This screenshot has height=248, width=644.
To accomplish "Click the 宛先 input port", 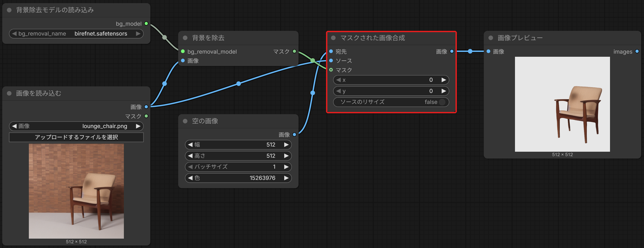I will click(x=331, y=51).
